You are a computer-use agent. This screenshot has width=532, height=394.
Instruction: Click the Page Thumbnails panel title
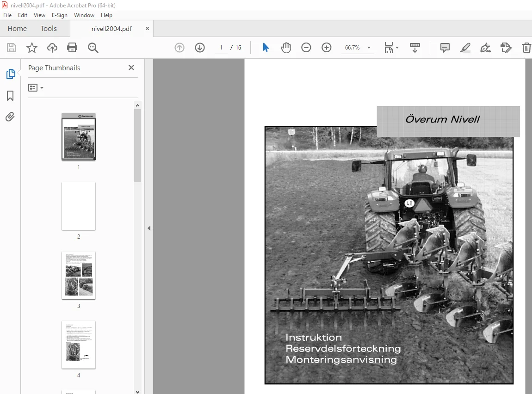[54, 68]
